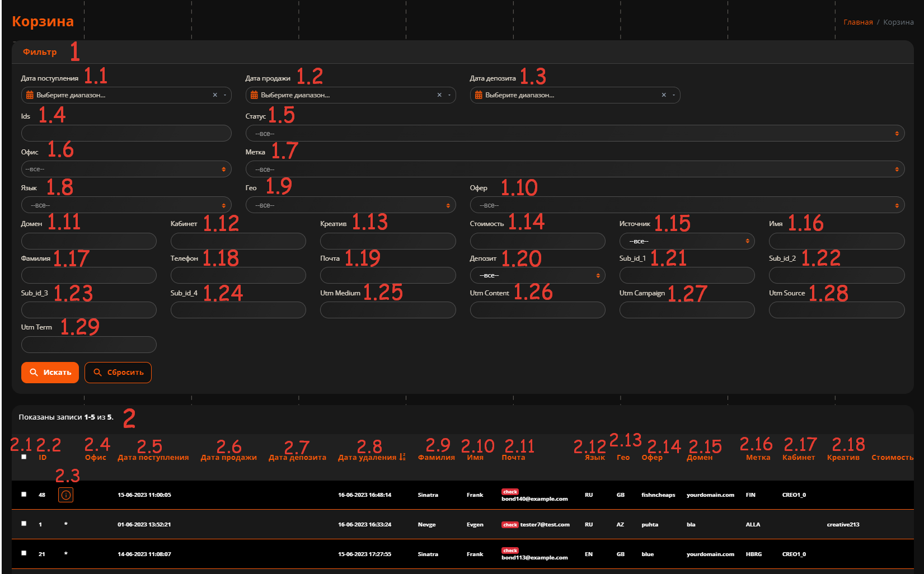Expand Дата поступления range picker arrow
Image resolution: width=924 pixels, height=574 pixels.
point(225,95)
